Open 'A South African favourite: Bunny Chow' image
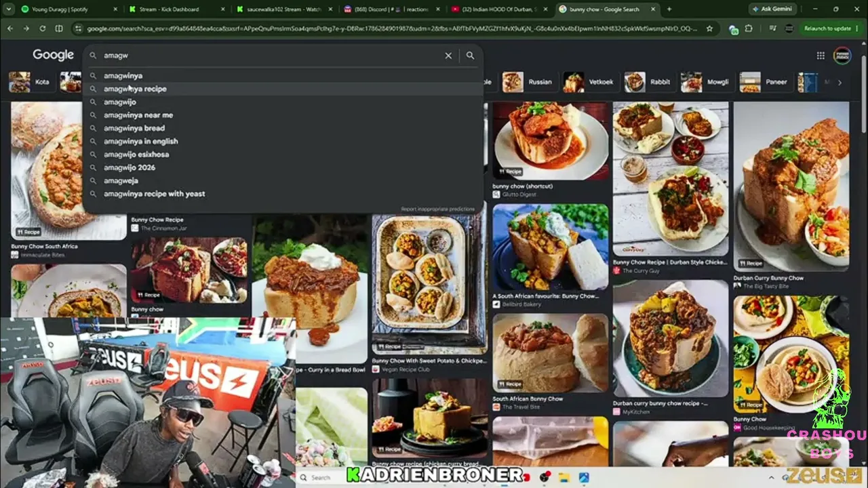The height and width of the screenshot is (488, 868). (551, 247)
